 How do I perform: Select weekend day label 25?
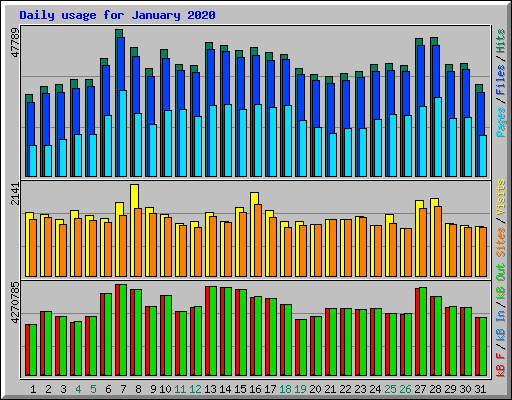pos(390,389)
